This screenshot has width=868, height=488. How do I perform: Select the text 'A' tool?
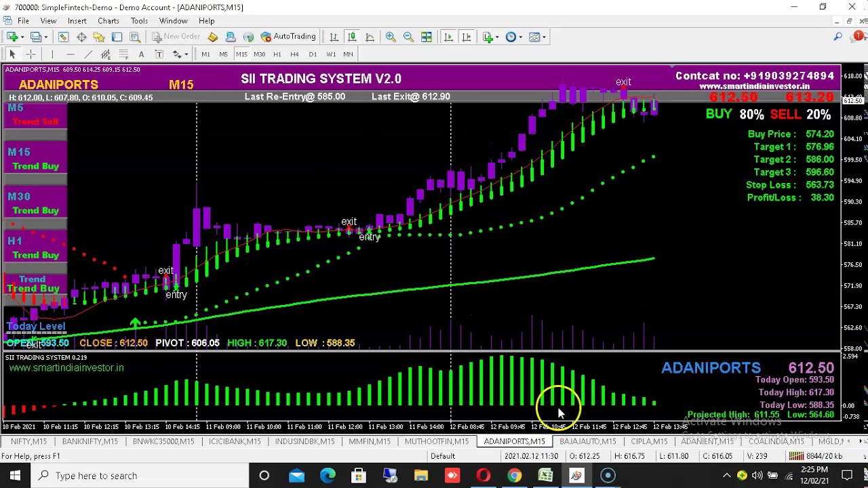(x=141, y=54)
